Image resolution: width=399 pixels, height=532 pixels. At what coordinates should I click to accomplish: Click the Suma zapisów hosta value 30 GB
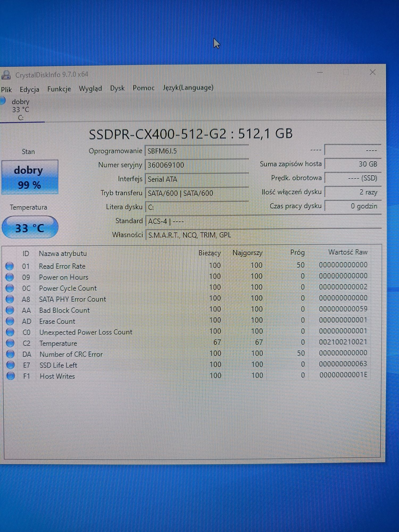point(353,164)
